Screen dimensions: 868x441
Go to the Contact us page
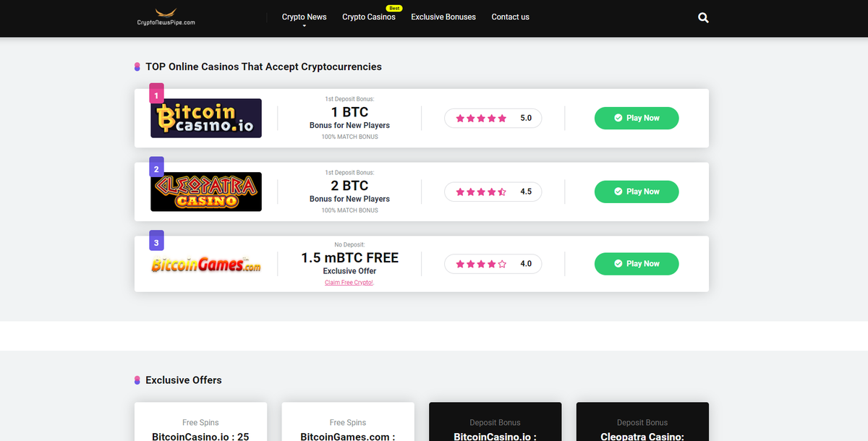point(510,17)
